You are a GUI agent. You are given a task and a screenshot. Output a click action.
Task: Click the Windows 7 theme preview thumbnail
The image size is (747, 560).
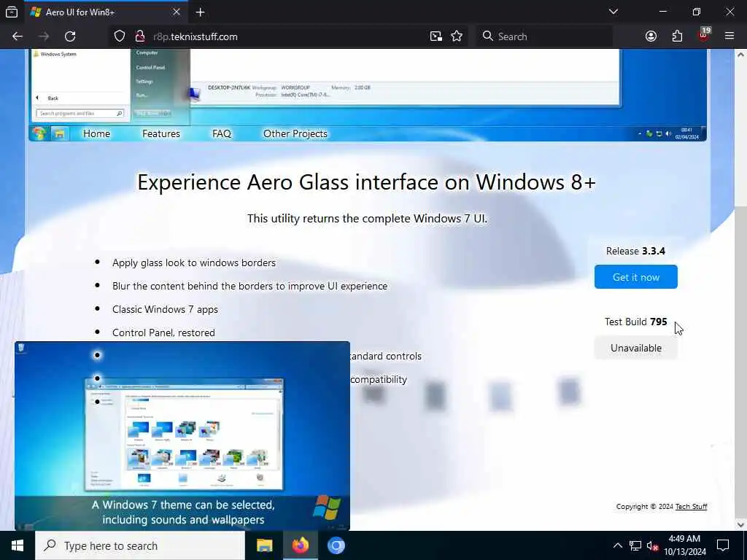click(182, 436)
